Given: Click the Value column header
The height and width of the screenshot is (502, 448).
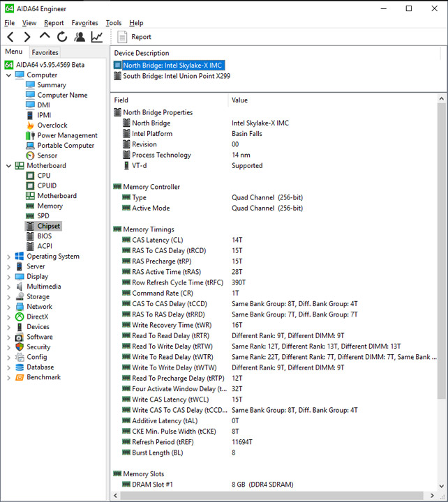Looking at the screenshot, I should pos(240,100).
